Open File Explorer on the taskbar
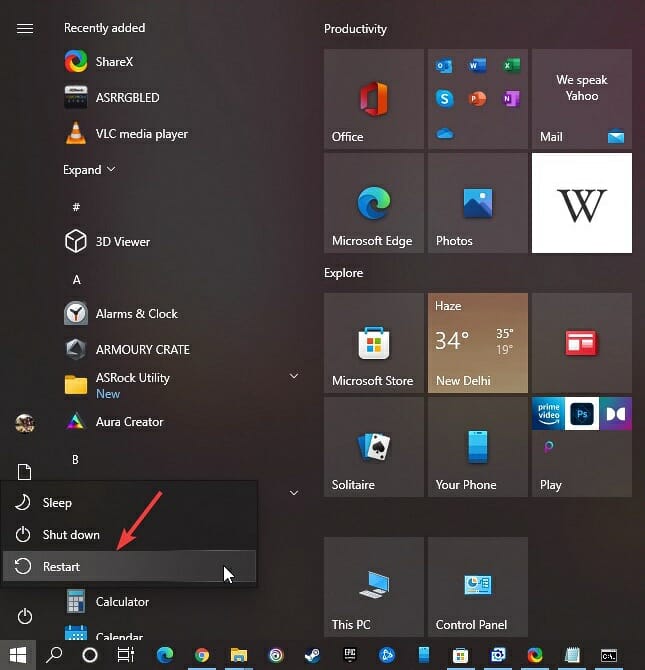 239,655
